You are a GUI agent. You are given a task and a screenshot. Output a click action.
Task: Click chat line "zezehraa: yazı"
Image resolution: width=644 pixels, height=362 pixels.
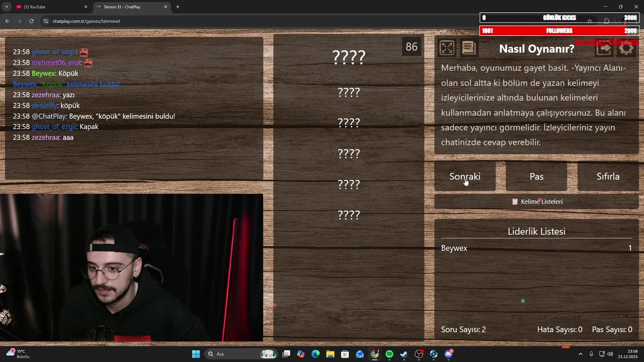44,95
